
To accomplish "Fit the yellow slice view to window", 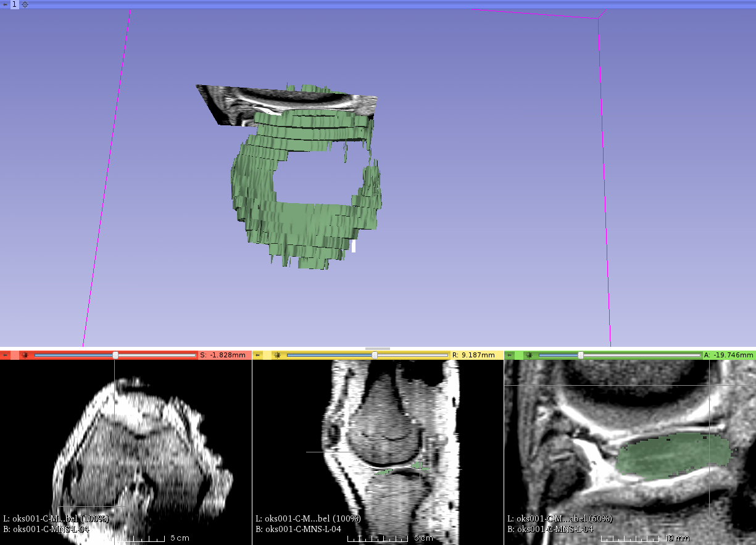I will [x=276, y=356].
